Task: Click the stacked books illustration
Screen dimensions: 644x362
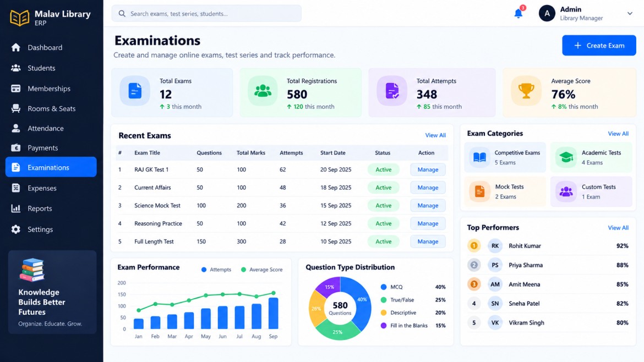Action: pyautogui.click(x=32, y=270)
